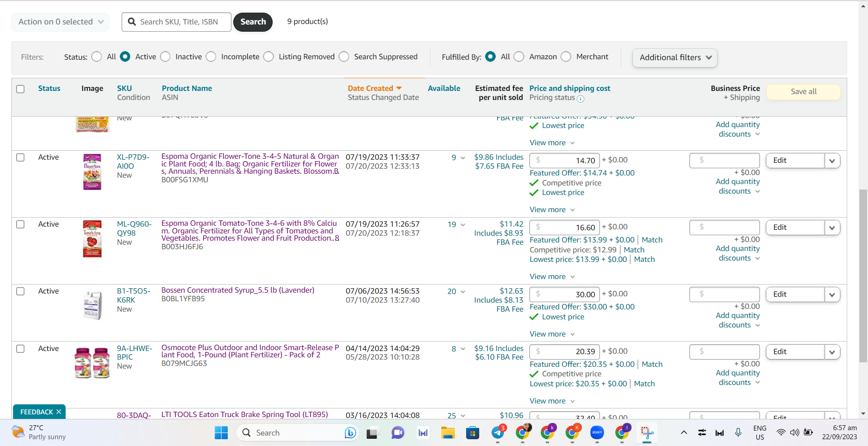This screenshot has height=446, width=868.
Task: Expand Additional filters dropdown
Action: point(675,57)
